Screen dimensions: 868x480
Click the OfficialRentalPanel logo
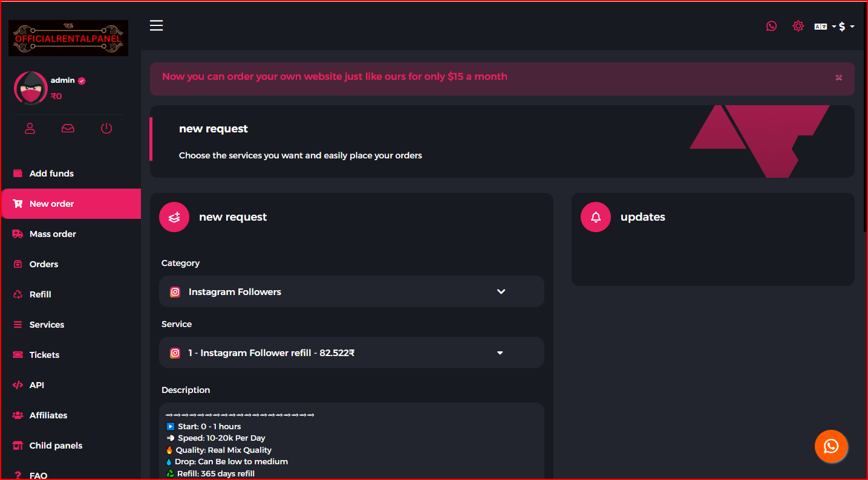pyautogui.click(x=68, y=38)
